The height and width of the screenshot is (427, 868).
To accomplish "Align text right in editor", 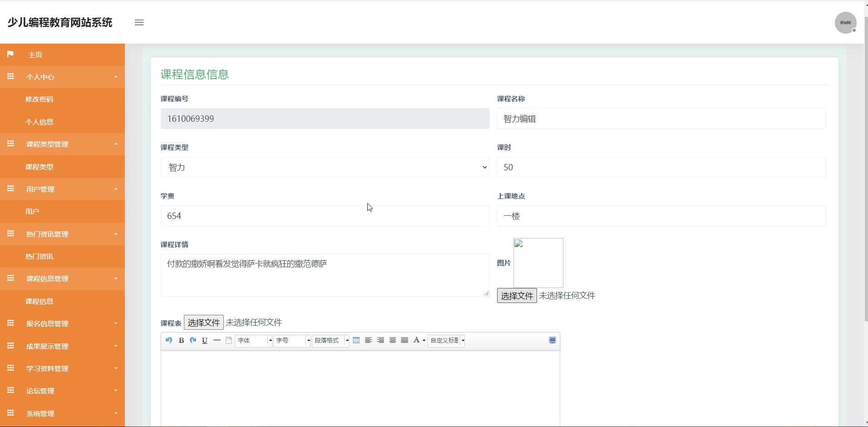I will click(x=380, y=340).
